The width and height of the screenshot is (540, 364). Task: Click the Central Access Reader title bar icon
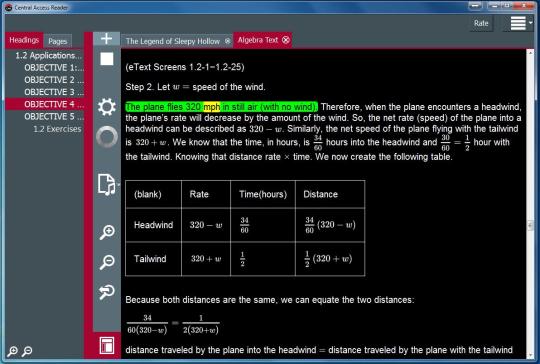tap(8, 7)
